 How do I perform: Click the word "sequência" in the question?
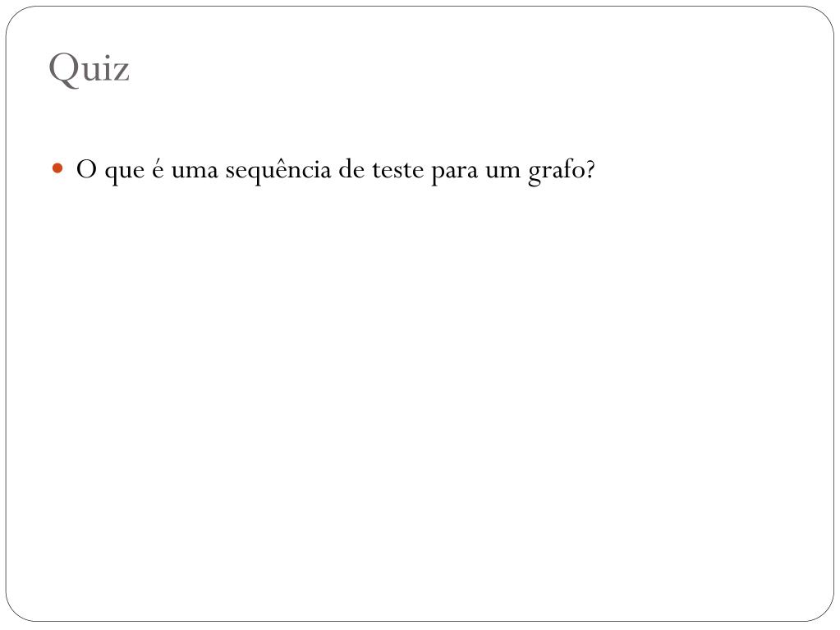pyautogui.click(x=278, y=170)
